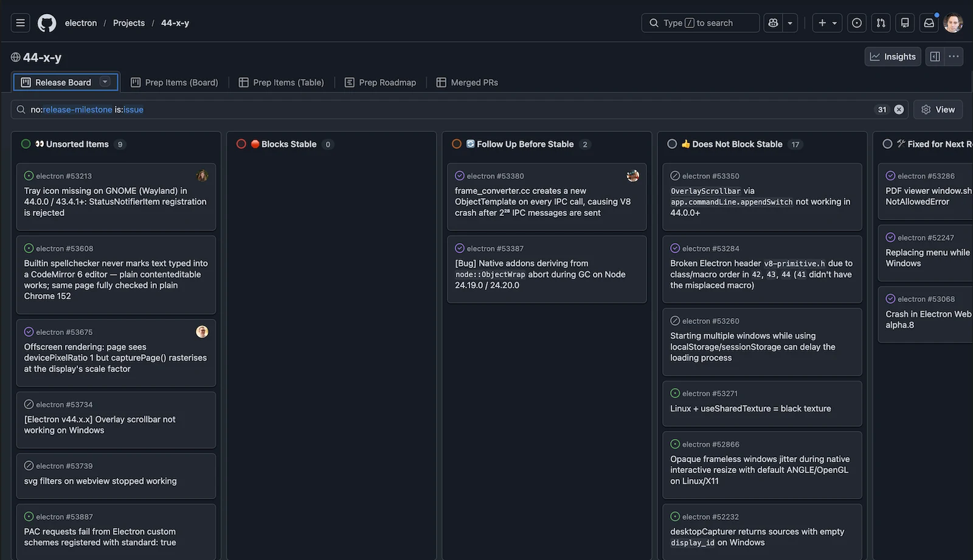This screenshot has height=560, width=973.
Task: Open 'desktopCapturer returns sources with empty' issue
Action: (757, 537)
